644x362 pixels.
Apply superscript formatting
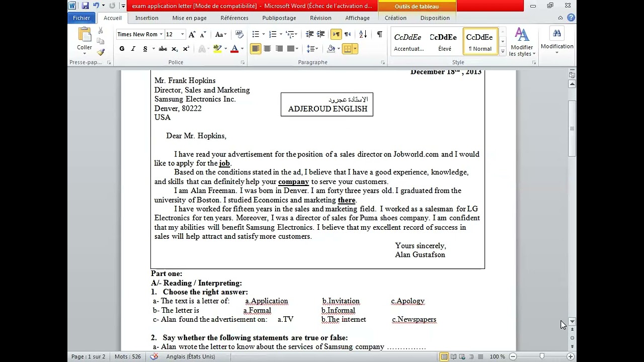186,49
